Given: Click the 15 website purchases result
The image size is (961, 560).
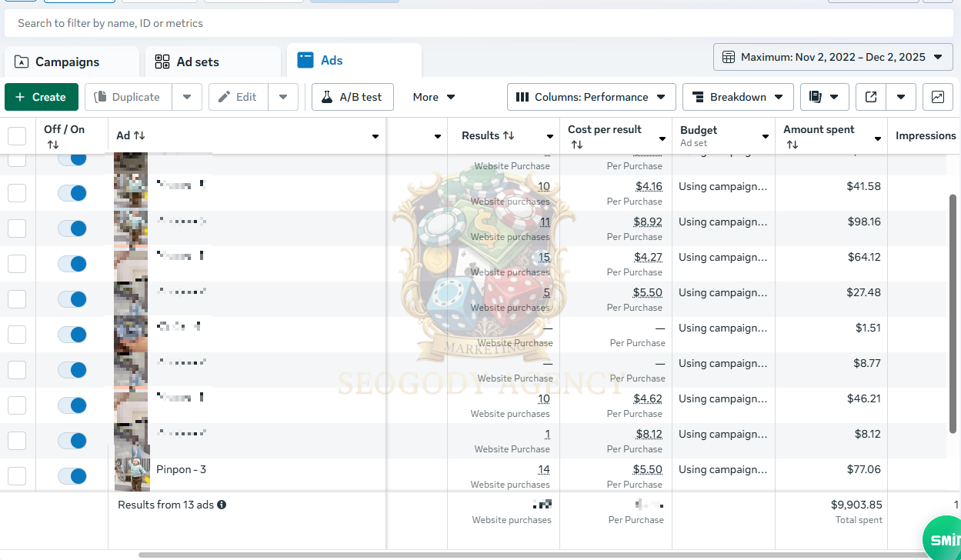Looking at the screenshot, I should click(x=544, y=257).
